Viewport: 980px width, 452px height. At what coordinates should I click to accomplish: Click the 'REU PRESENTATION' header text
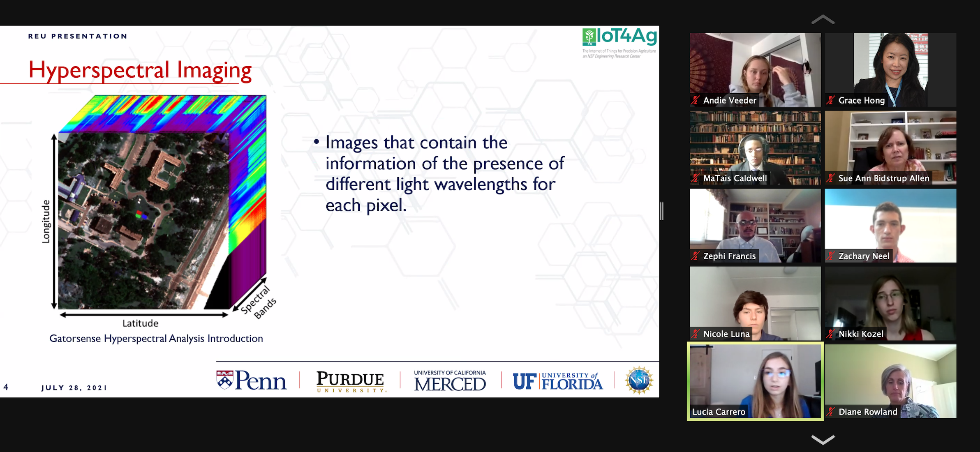[x=78, y=36]
